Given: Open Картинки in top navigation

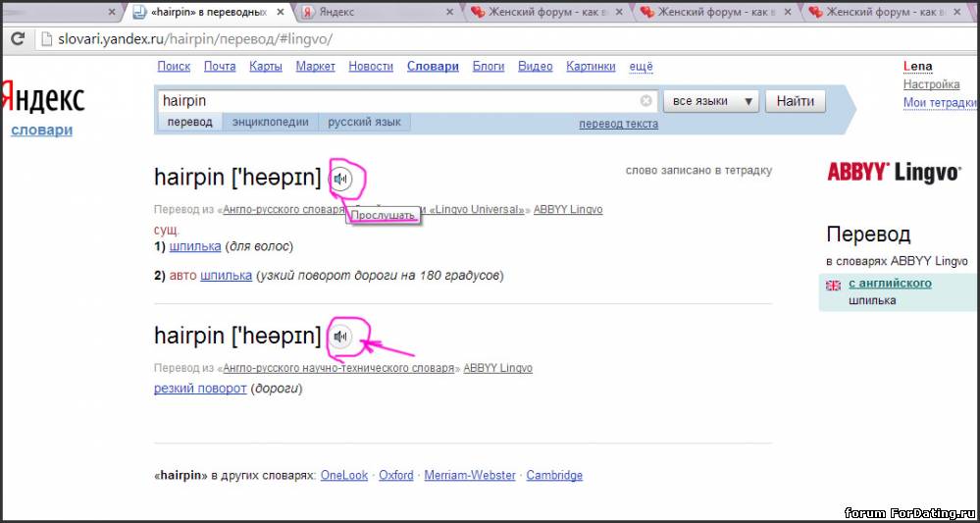Looking at the screenshot, I should (x=591, y=67).
